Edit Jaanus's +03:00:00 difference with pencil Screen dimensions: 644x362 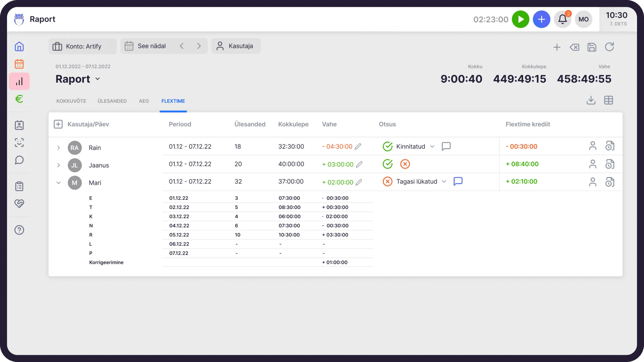coord(359,164)
